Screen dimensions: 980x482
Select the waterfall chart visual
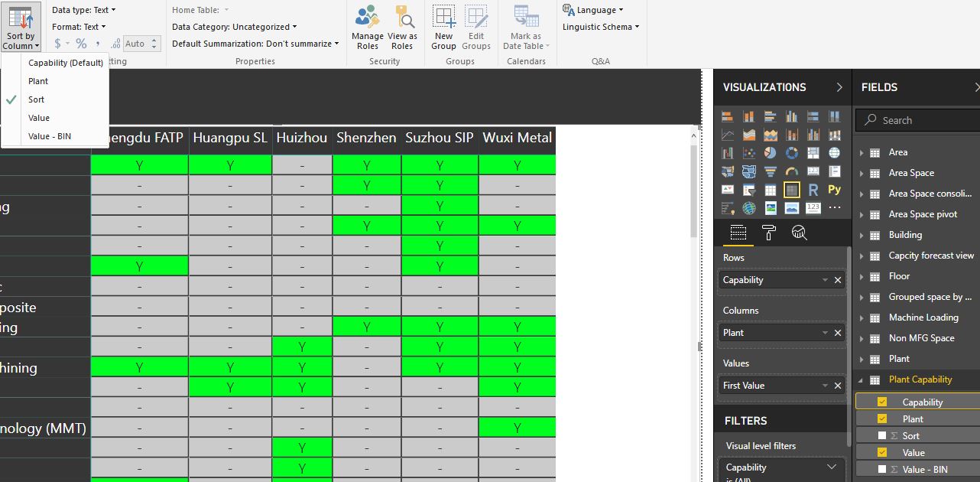click(728, 153)
